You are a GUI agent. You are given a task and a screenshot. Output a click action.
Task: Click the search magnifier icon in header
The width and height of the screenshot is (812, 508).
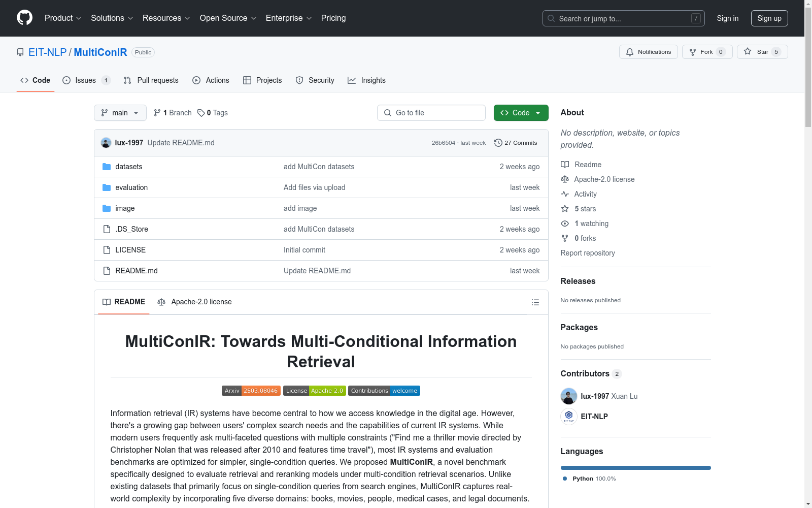(551, 18)
